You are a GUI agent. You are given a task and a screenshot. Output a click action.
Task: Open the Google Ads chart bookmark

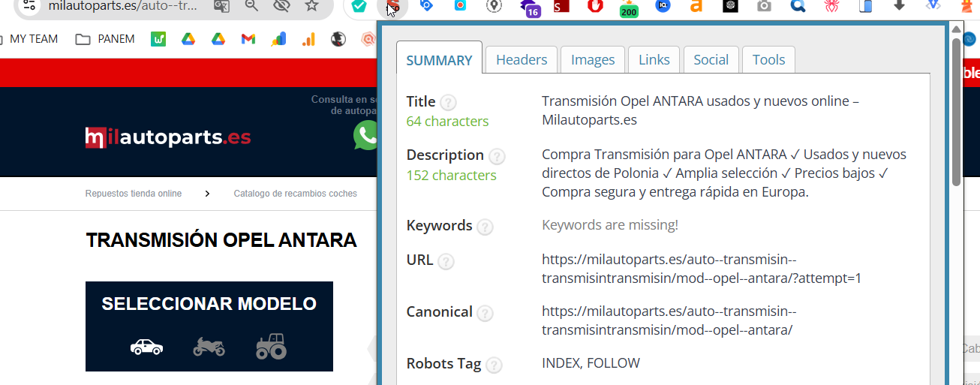coord(278,39)
